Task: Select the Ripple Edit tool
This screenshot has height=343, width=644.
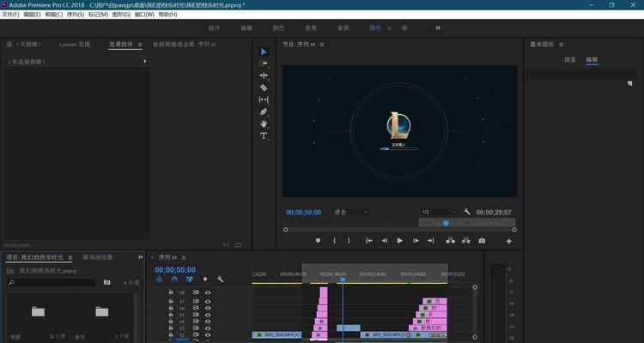Action: click(264, 75)
